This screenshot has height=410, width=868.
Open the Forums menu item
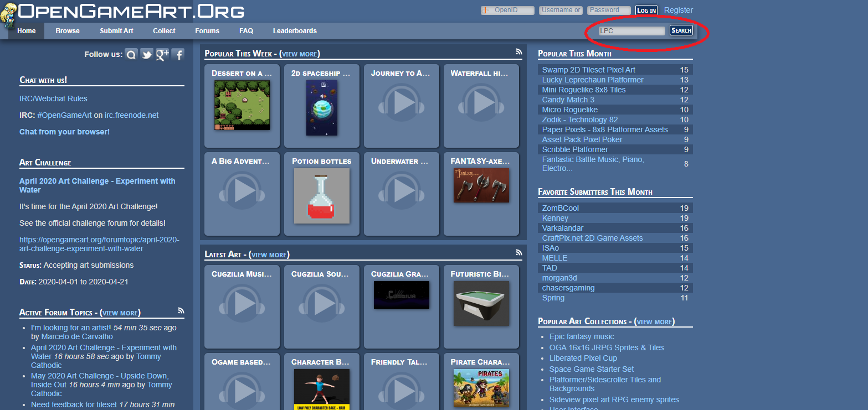coord(207,31)
